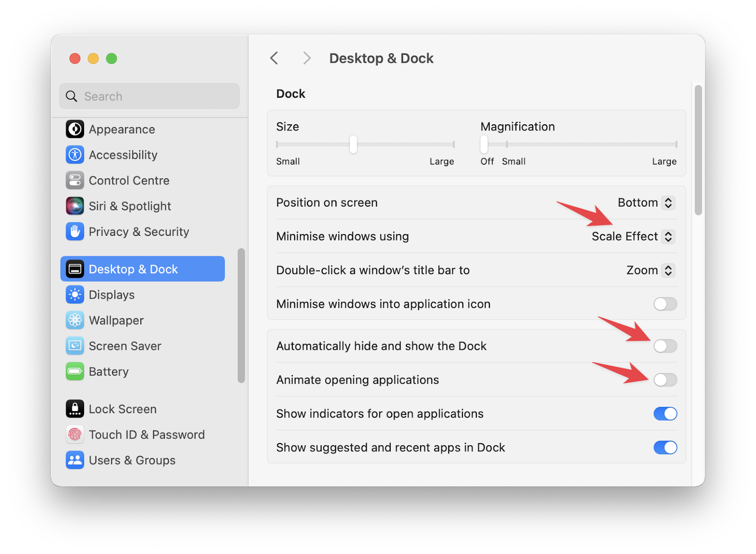Select the Battery settings icon
This screenshot has height=554, width=756.
[x=75, y=372]
